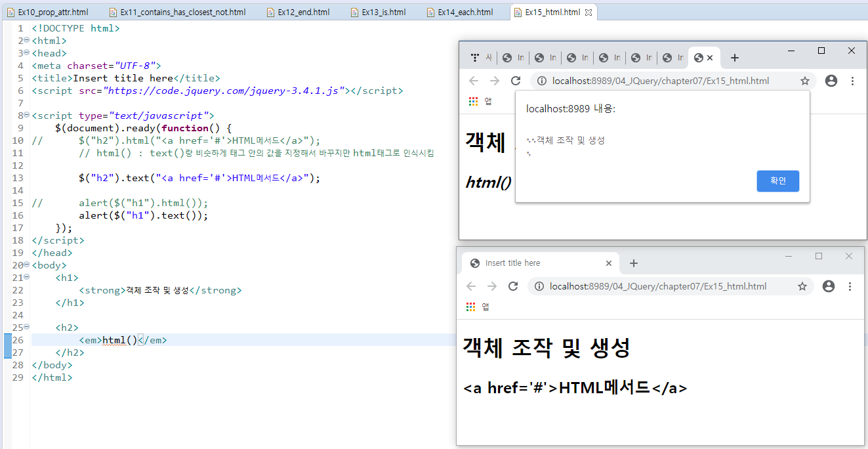This screenshot has width=868, height=449.
Task: Close the Ex15_html.html editor tab
Action: 588,12
